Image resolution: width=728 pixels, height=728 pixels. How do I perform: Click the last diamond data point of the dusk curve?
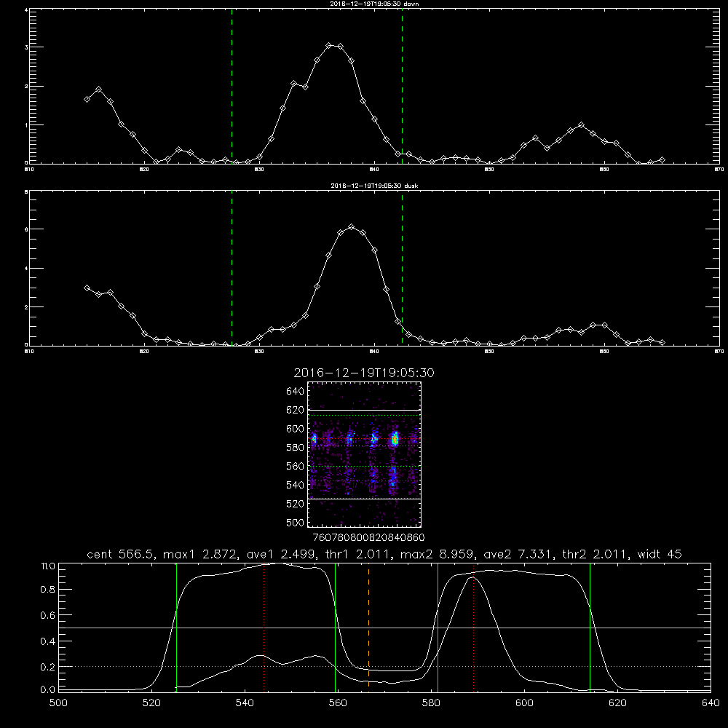tap(662, 342)
